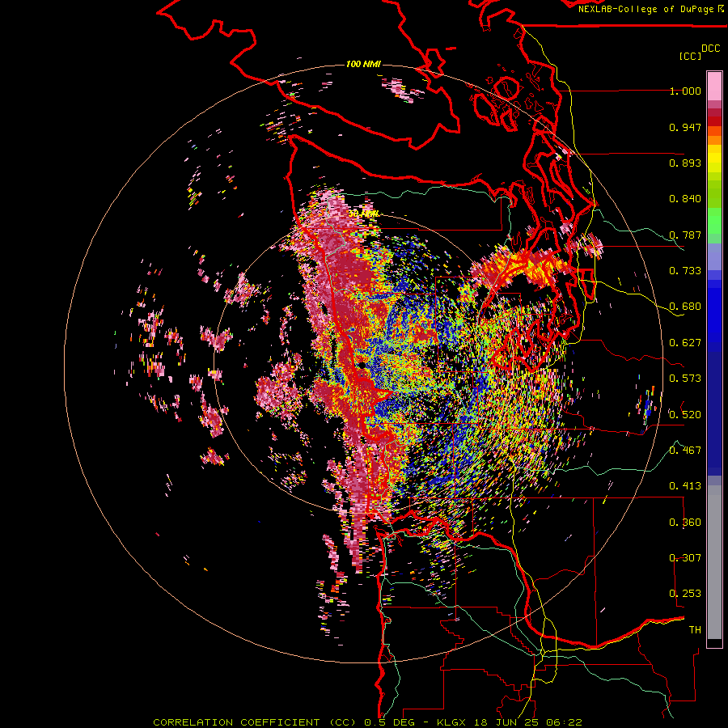Select the 0.787 legend value

(x=685, y=235)
